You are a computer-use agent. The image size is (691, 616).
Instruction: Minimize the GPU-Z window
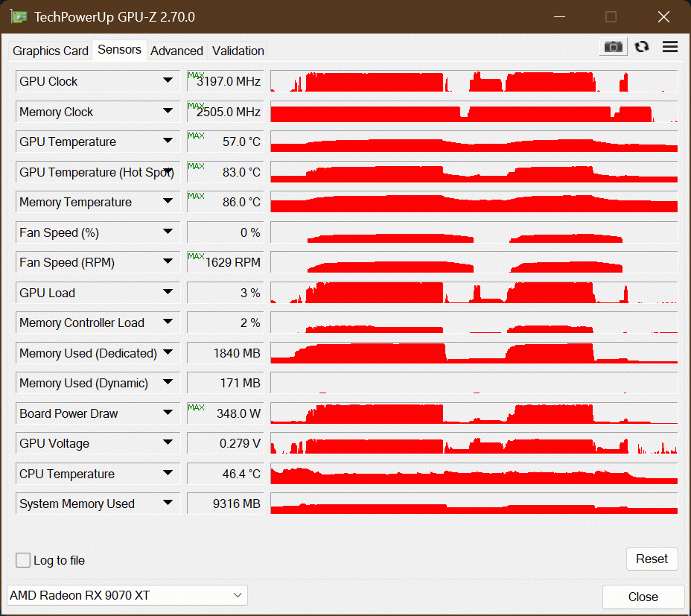(x=560, y=16)
